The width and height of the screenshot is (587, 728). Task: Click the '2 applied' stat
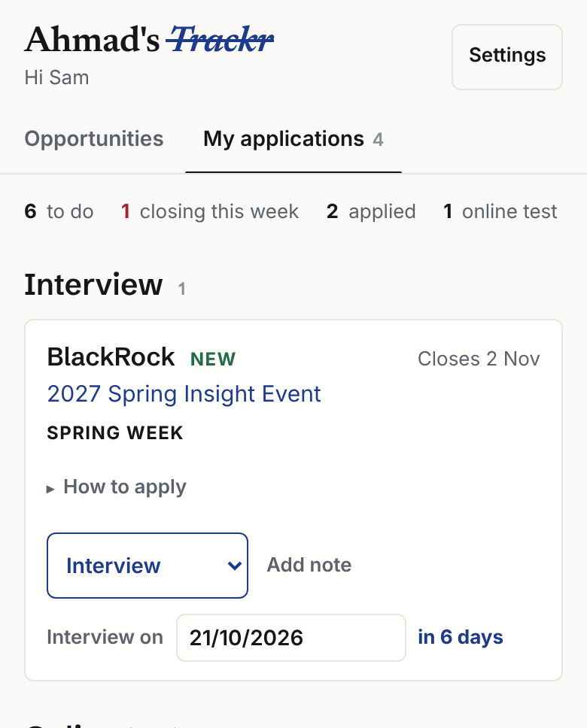pyautogui.click(x=371, y=212)
